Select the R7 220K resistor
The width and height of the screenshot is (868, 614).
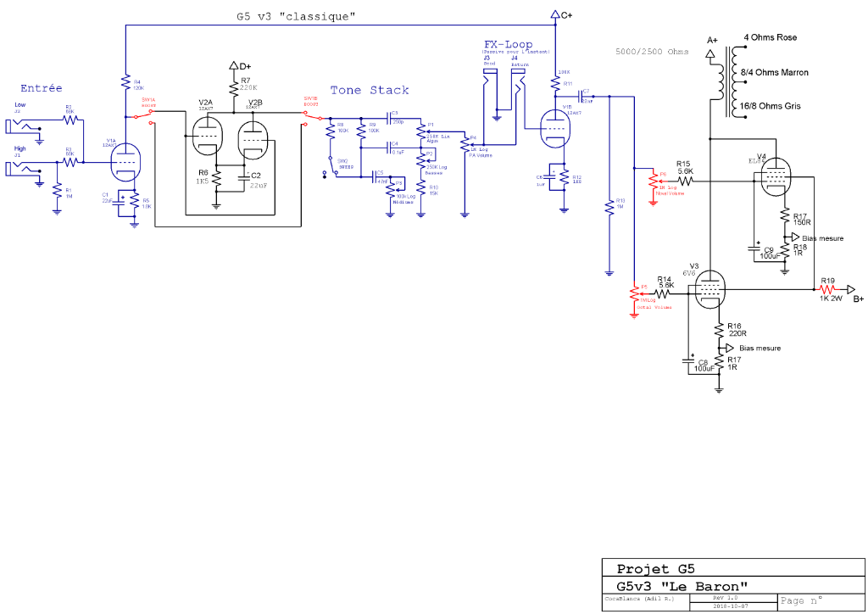233,87
